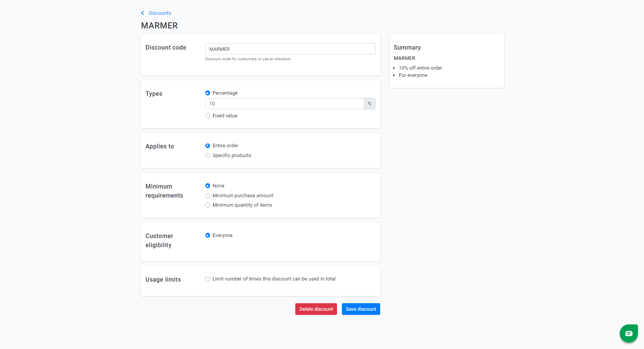The height and width of the screenshot is (349, 644).
Task: Enable the usage limit checkbox
Action: [x=208, y=279]
